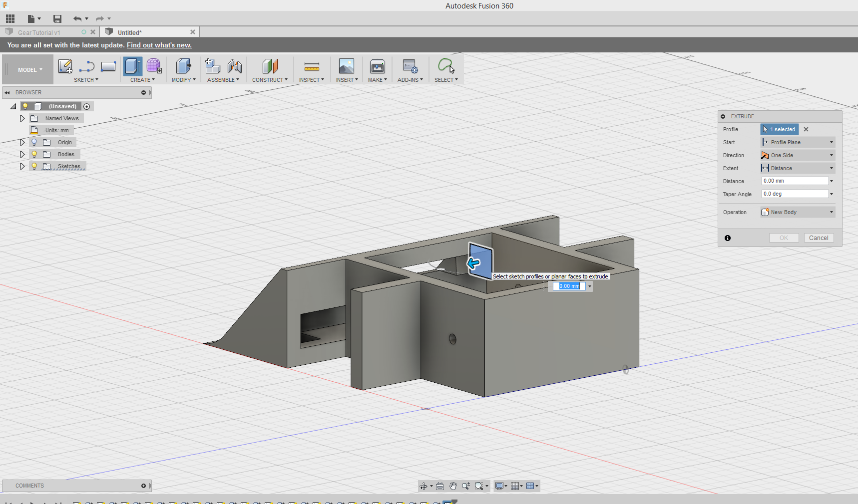
Task: Switch to the Gear Tutorial v1 tab
Action: tap(39, 32)
